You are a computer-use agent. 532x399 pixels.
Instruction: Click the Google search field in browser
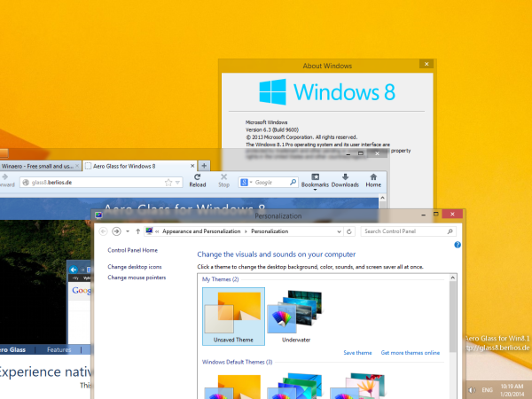pyautogui.click(x=270, y=182)
